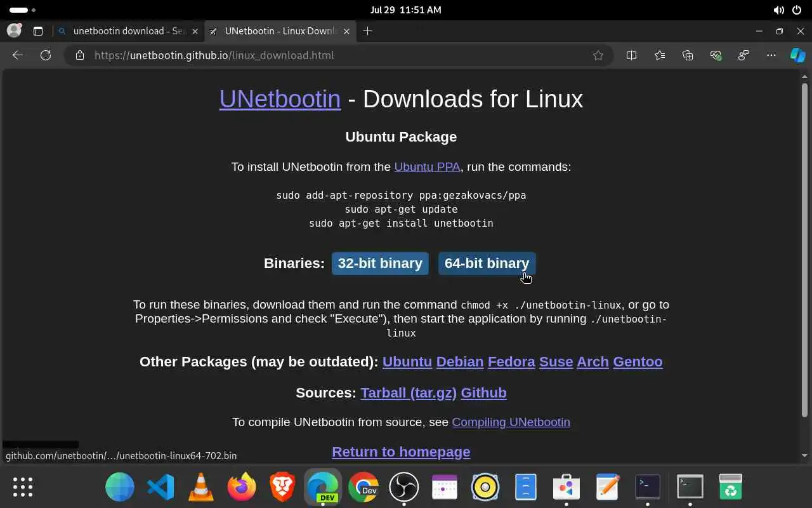Open the clock showing Jul 29 11:51 AM
Image resolution: width=812 pixels, height=508 pixels.
point(405,10)
